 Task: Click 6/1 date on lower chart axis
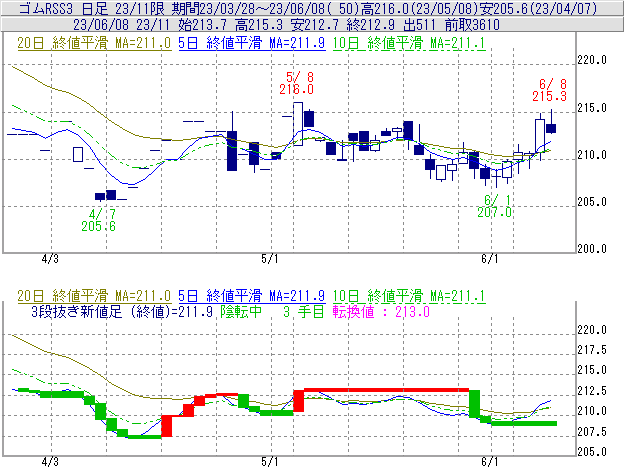pyautogui.click(x=490, y=461)
